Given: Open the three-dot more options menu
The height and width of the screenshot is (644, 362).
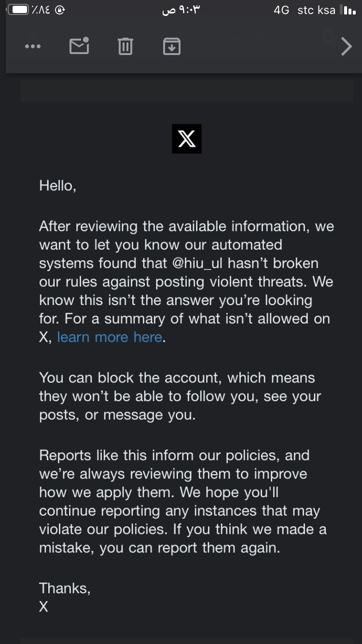Looking at the screenshot, I should click(33, 47).
